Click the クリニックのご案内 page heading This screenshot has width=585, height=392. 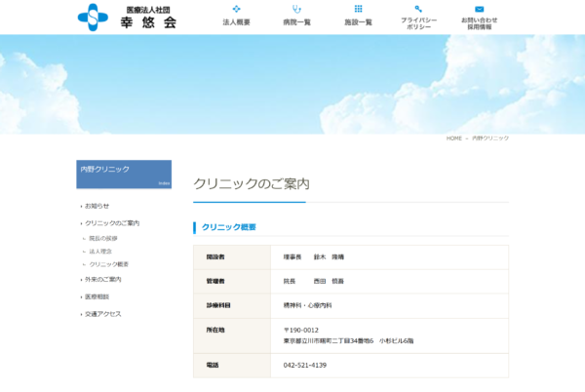[252, 183]
